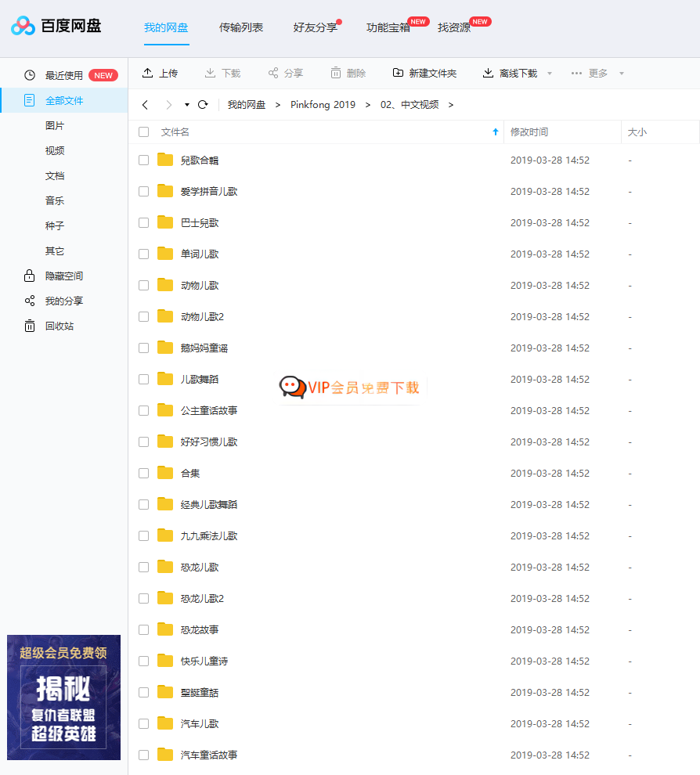Check the box for 爱学拼音儿歌
This screenshot has height=775, width=700.
pos(144,191)
